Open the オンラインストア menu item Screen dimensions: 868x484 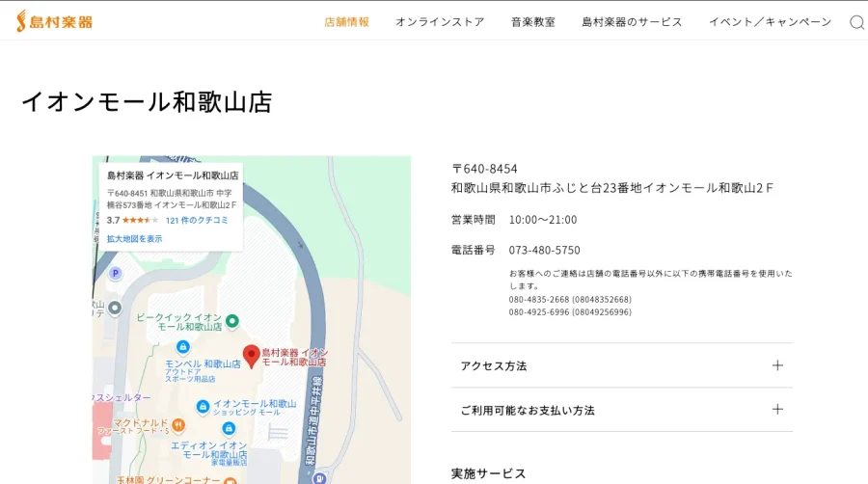(440, 22)
